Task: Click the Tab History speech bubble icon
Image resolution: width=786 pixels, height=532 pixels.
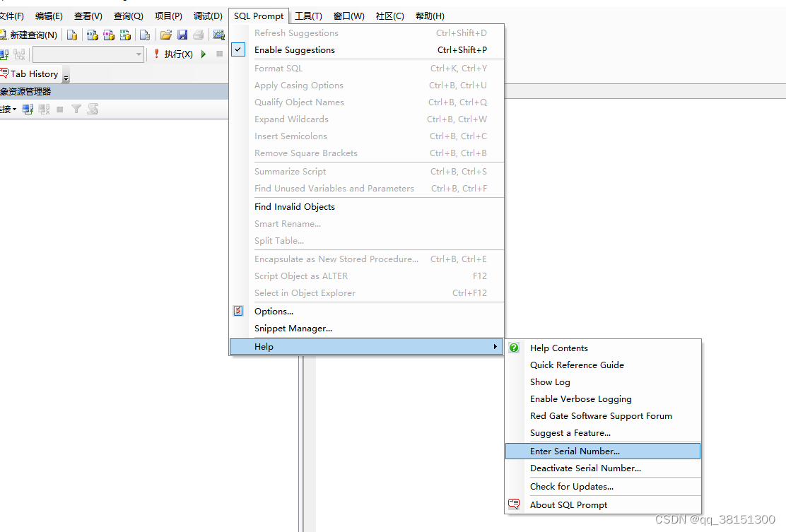Action: (4, 73)
